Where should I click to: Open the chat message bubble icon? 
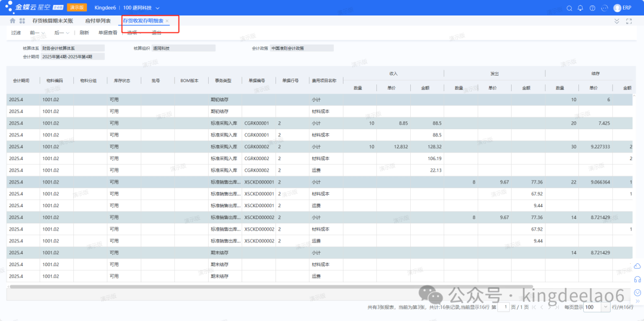[604, 8]
